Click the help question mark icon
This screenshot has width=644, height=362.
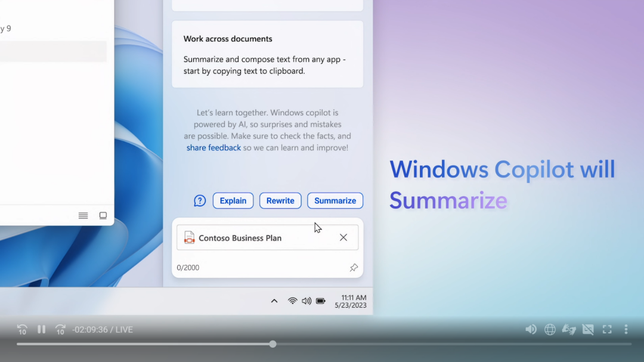point(200,200)
